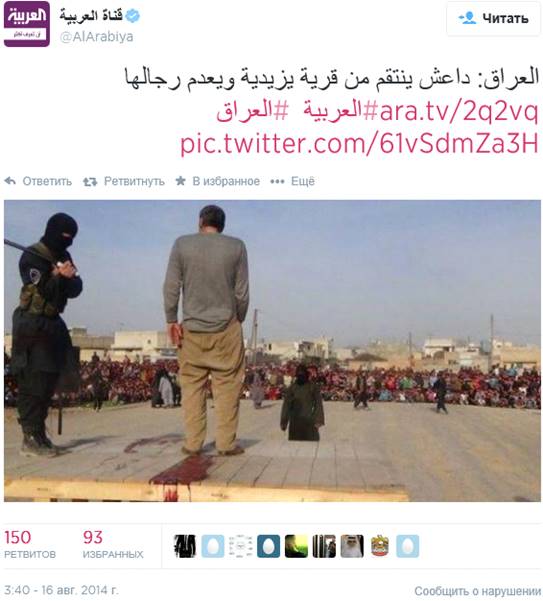Open the tweet timestamp 3:40 - 16 авг. 2014
The height and width of the screenshot is (601, 543).
[61, 590]
